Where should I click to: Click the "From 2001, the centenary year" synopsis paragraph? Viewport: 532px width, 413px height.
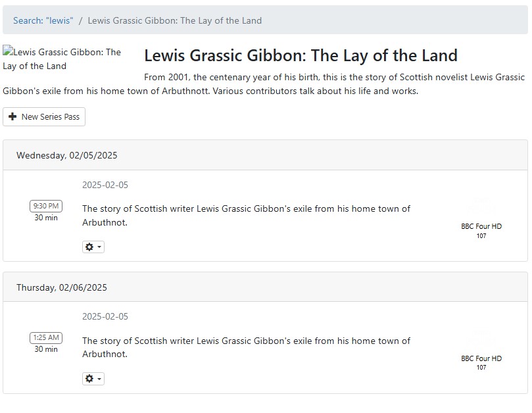pyautogui.click(x=263, y=84)
